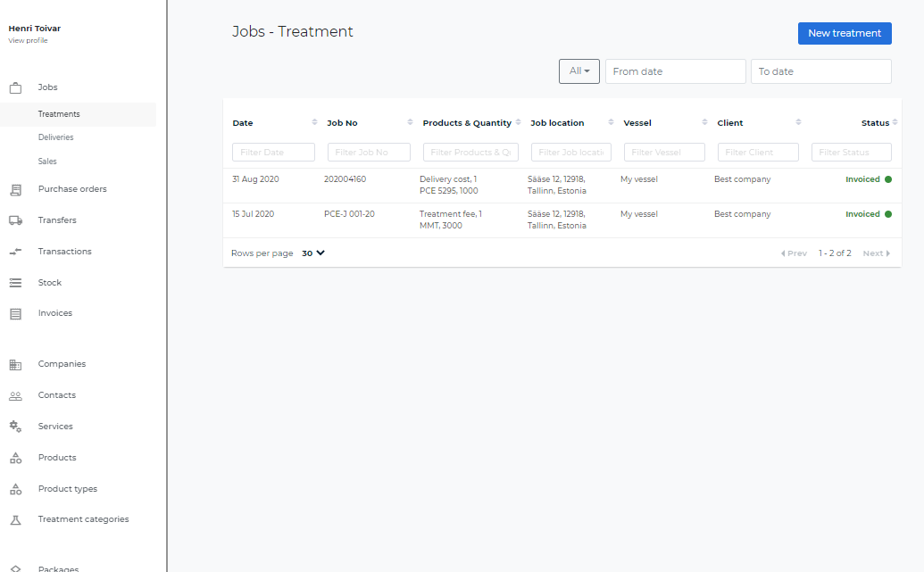Focus the From date field
This screenshot has width=924, height=572.
pos(675,71)
